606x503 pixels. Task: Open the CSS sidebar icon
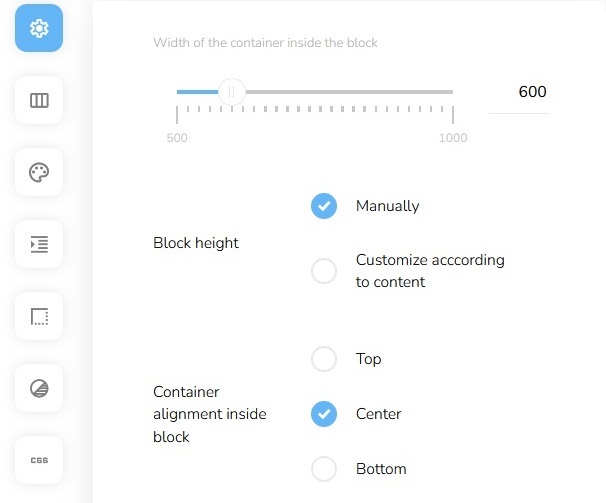click(39, 460)
